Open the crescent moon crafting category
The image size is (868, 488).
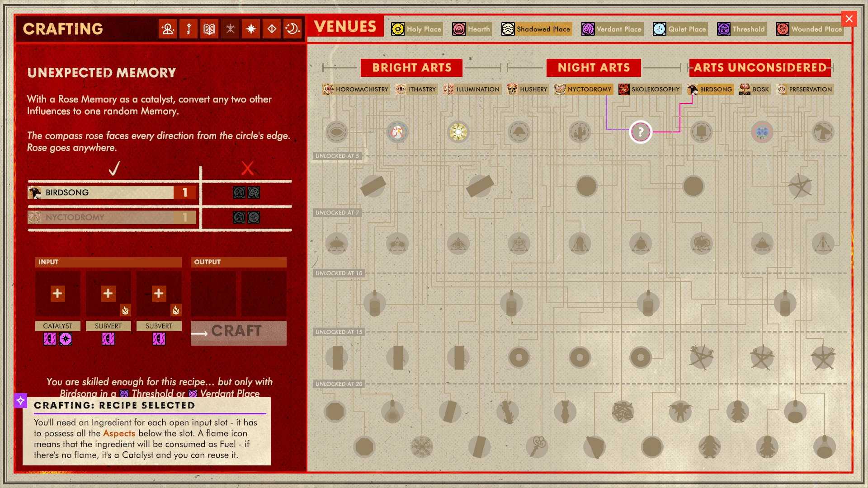(292, 29)
